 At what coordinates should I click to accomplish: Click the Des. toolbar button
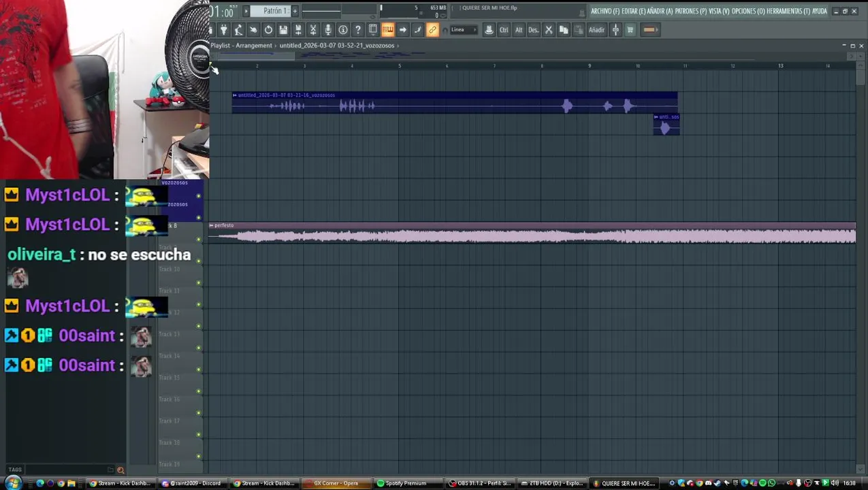(x=534, y=30)
